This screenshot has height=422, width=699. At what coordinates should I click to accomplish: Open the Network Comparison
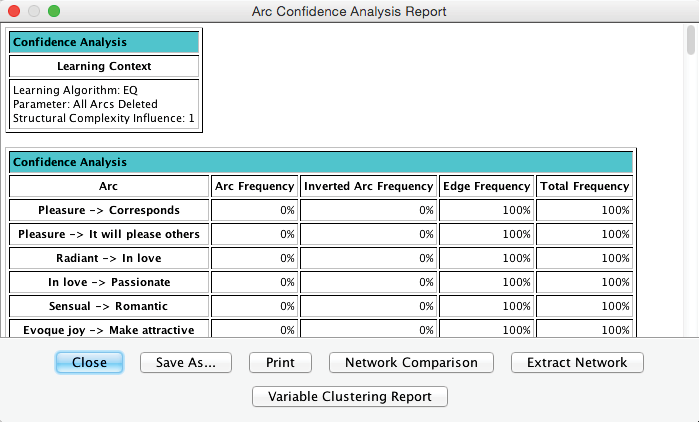[x=411, y=362]
